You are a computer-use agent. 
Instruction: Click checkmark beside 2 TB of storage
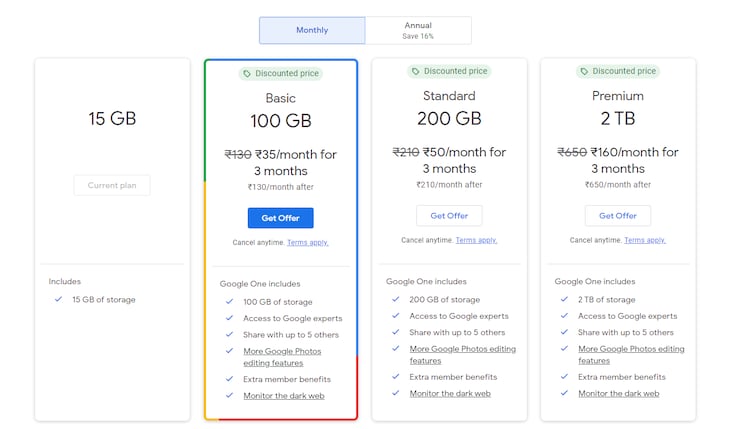565,299
